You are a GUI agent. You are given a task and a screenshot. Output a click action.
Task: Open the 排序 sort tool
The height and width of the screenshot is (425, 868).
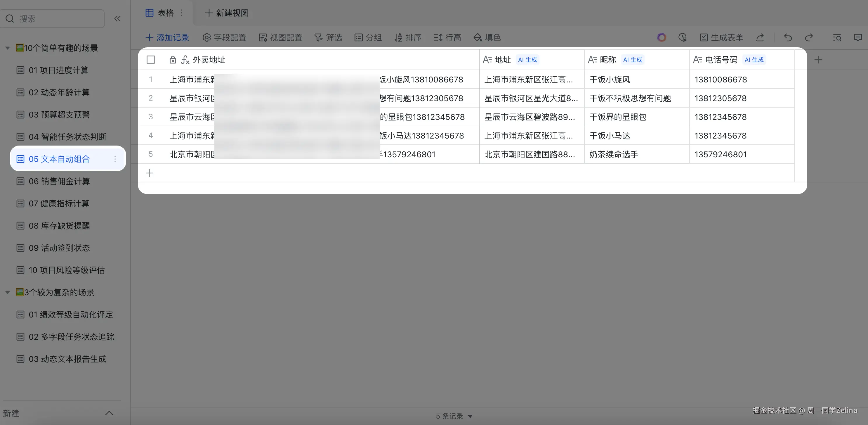point(408,37)
